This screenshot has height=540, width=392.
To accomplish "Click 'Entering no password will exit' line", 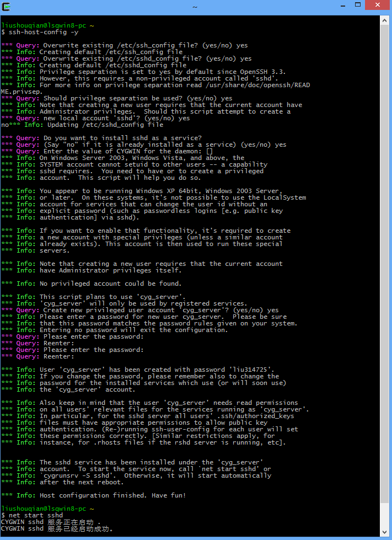I will coord(115,330).
